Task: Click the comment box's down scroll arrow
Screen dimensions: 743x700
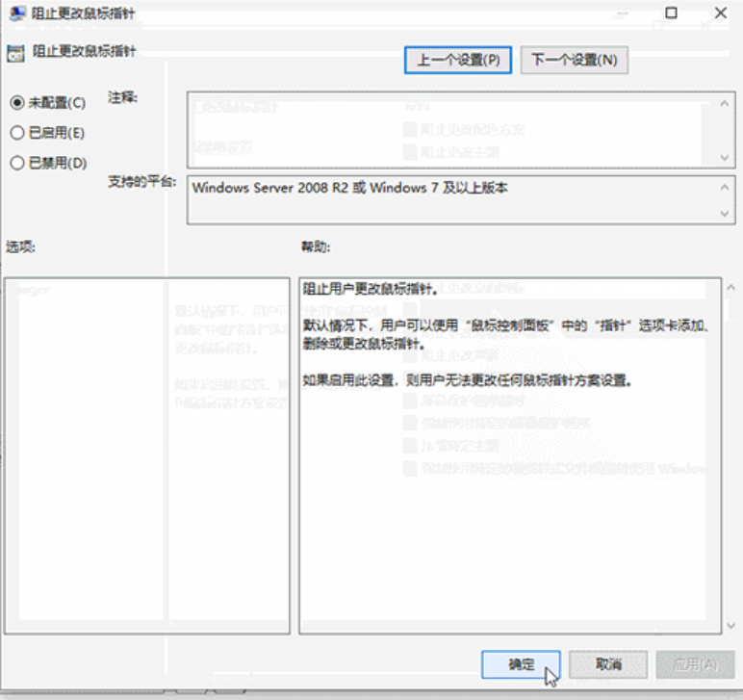Action: click(725, 157)
